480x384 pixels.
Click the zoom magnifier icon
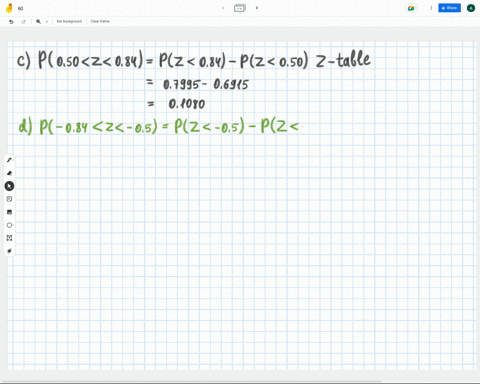pyautogui.click(x=38, y=22)
